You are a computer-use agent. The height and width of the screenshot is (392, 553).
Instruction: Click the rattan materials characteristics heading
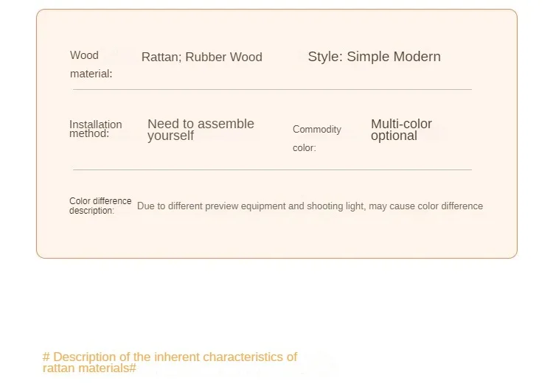click(x=170, y=363)
